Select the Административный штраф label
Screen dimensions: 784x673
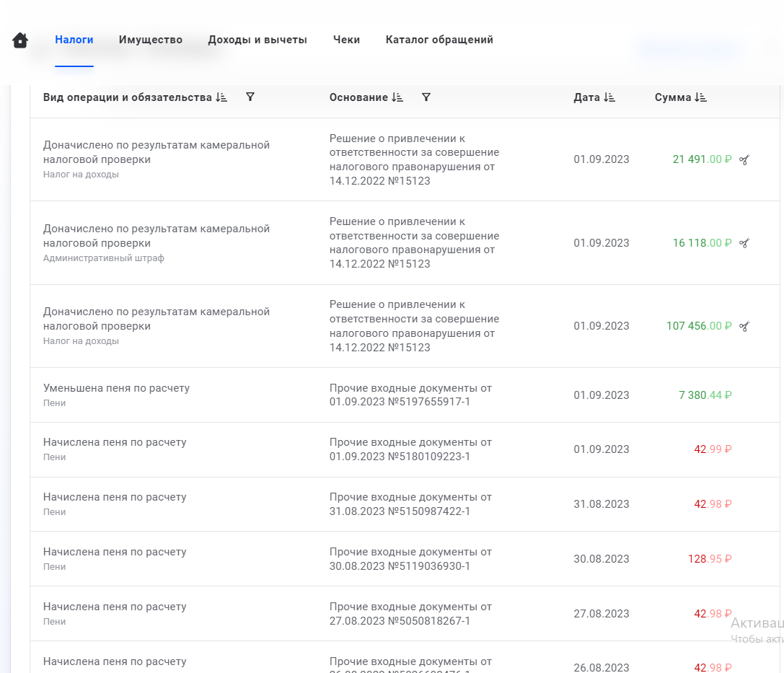tap(104, 258)
